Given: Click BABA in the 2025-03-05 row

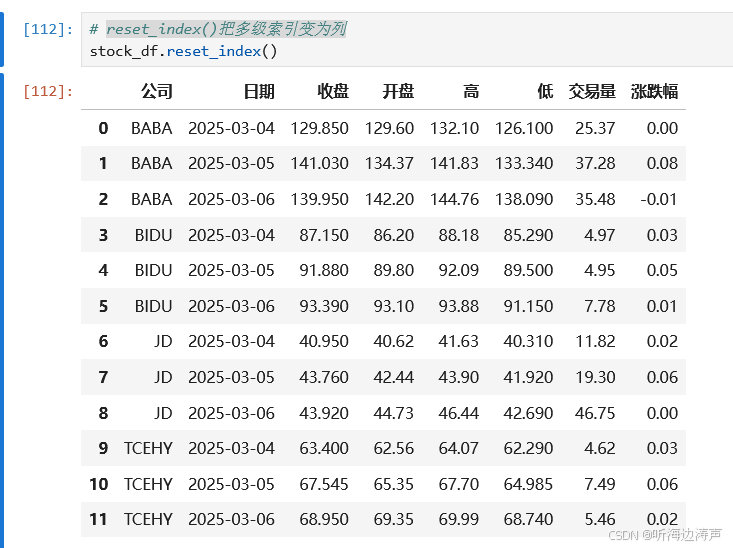Looking at the screenshot, I should click(x=151, y=163).
